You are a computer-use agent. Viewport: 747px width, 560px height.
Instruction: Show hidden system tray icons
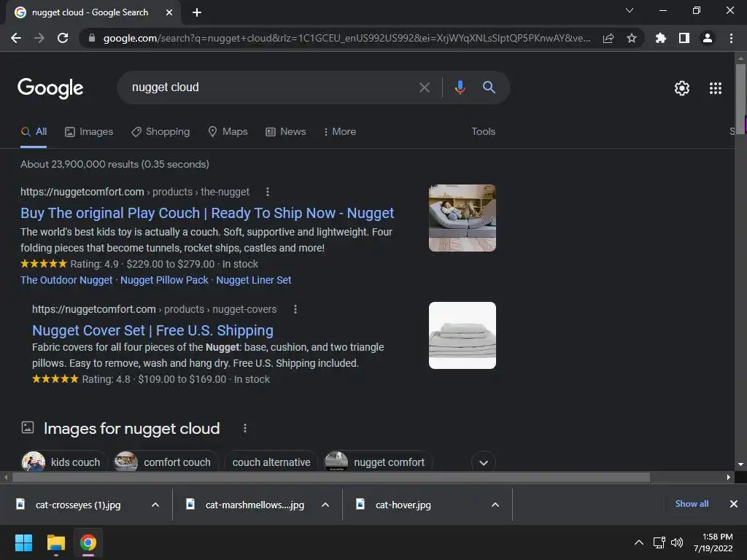click(639, 542)
